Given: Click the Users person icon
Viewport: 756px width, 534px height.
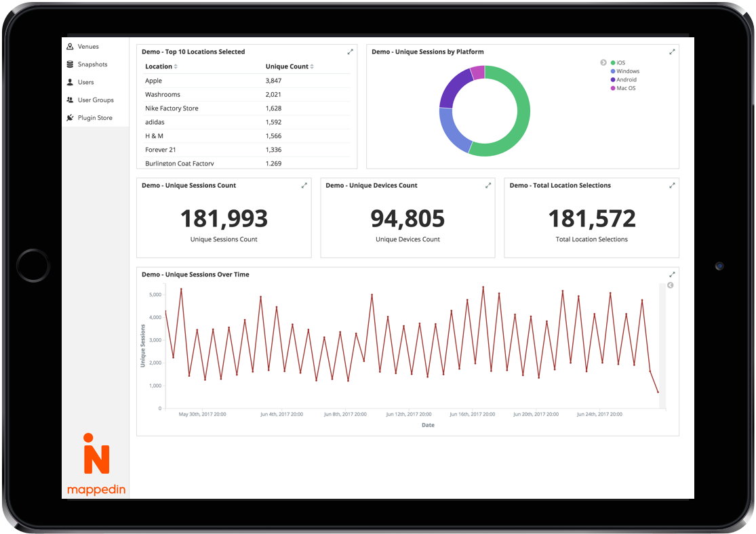Looking at the screenshot, I should [x=70, y=82].
